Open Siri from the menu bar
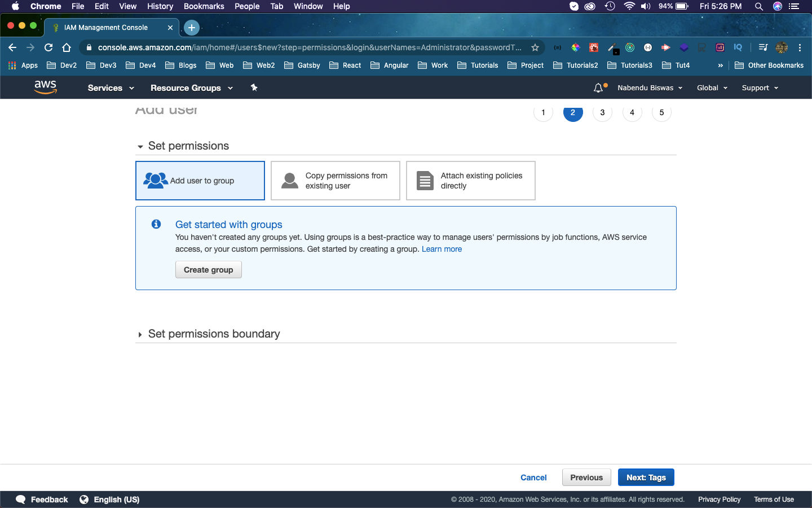Image resolution: width=812 pixels, height=508 pixels. [778, 6]
